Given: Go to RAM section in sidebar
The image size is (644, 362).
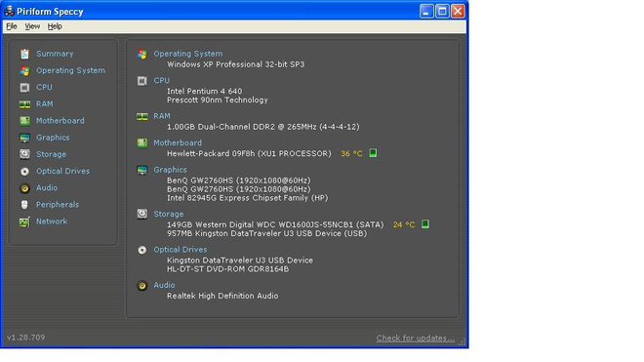Looking at the screenshot, I should [x=44, y=104].
